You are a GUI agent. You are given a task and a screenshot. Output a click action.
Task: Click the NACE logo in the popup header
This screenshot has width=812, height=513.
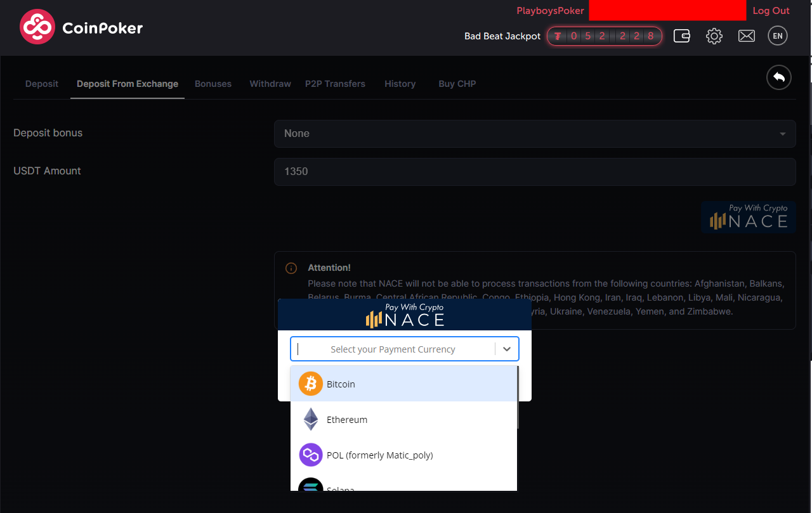click(405, 315)
